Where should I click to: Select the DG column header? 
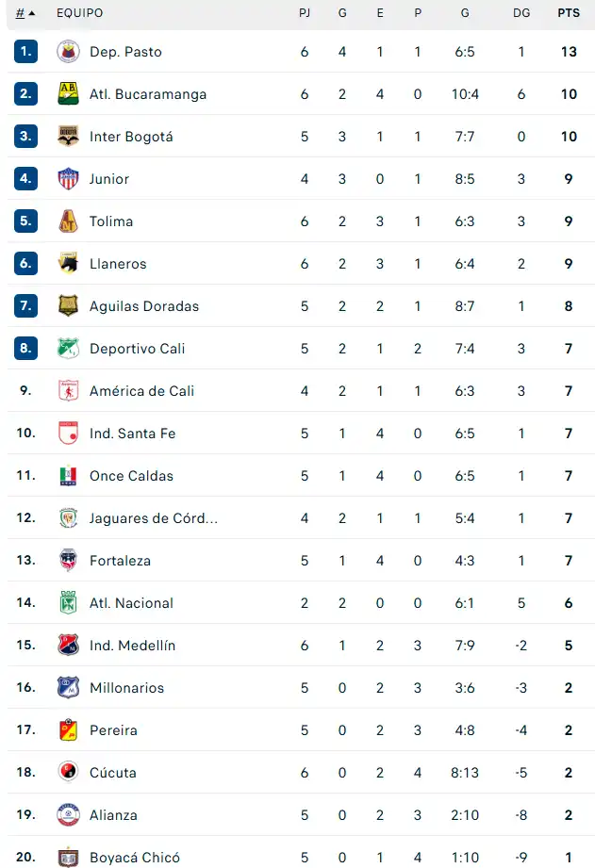click(521, 13)
